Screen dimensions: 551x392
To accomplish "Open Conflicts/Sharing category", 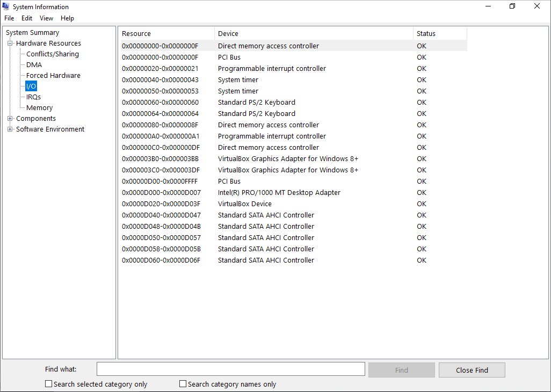I will (52, 54).
